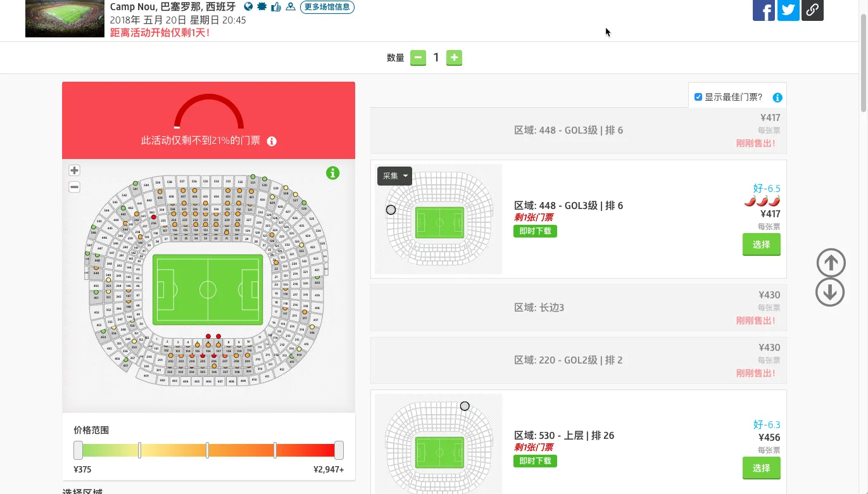Screen dimensions: 868x494
Task: Open the 采集 dropdown on the ticket listing
Action: 394,176
